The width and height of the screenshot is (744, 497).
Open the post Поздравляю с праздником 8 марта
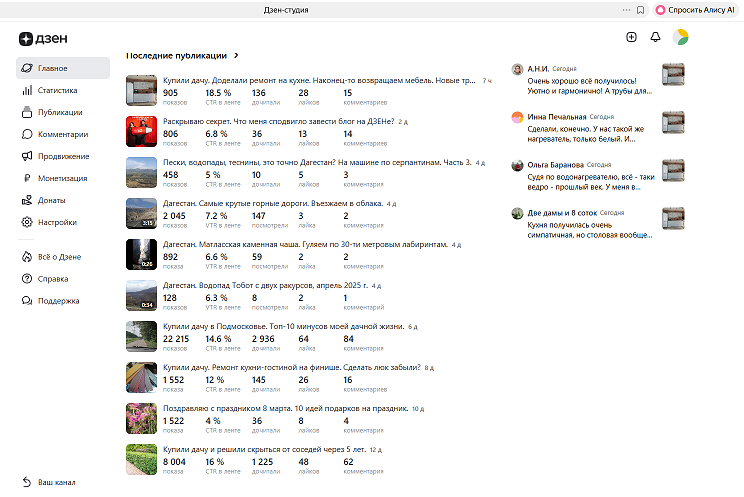click(x=286, y=409)
